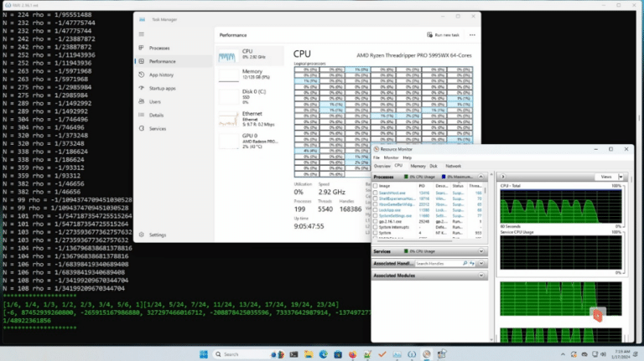This screenshot has height=361, width=644.
Task: Sort processes by Status column header
Action: pos(458,186)
